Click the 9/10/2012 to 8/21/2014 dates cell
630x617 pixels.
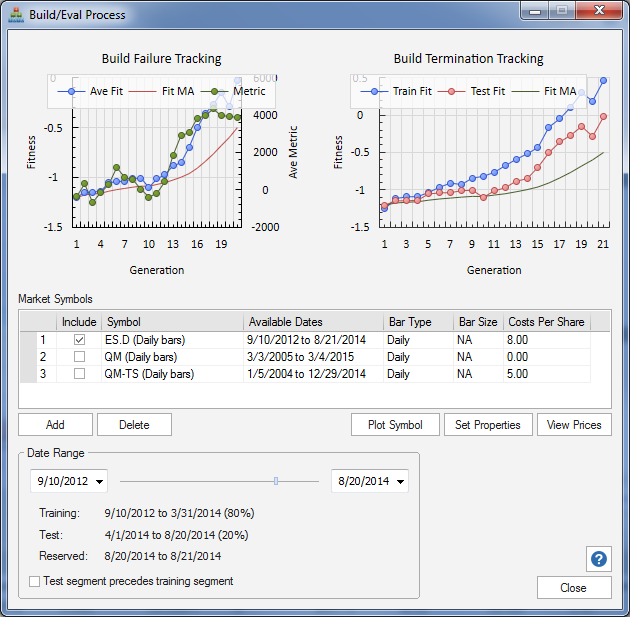[x=313, y=340]
